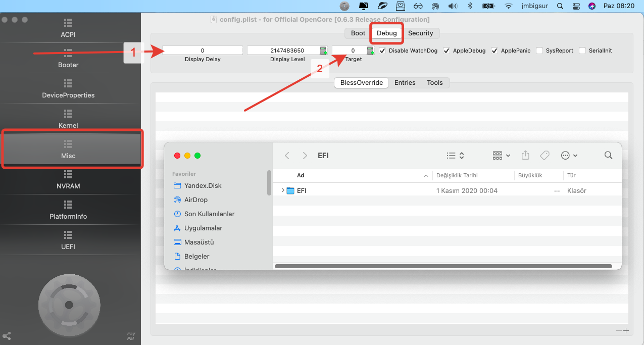Open Belgeler in Finder sidebar
644x345 pixels.
click(x=196, y=256)
